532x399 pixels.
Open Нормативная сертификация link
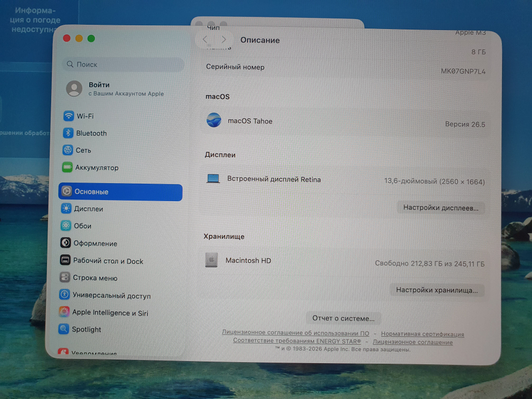[x=422, y=334]
